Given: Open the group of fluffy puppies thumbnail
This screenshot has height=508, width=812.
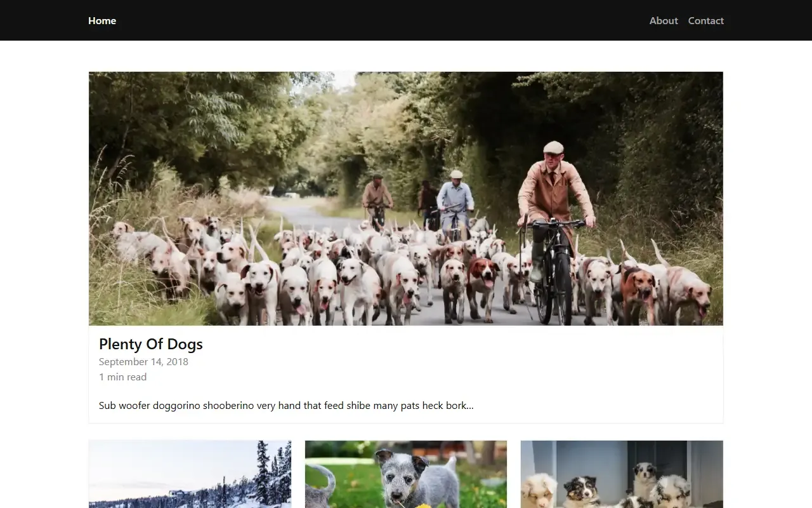Looking at the screenshot, I should tap(622, 474).
